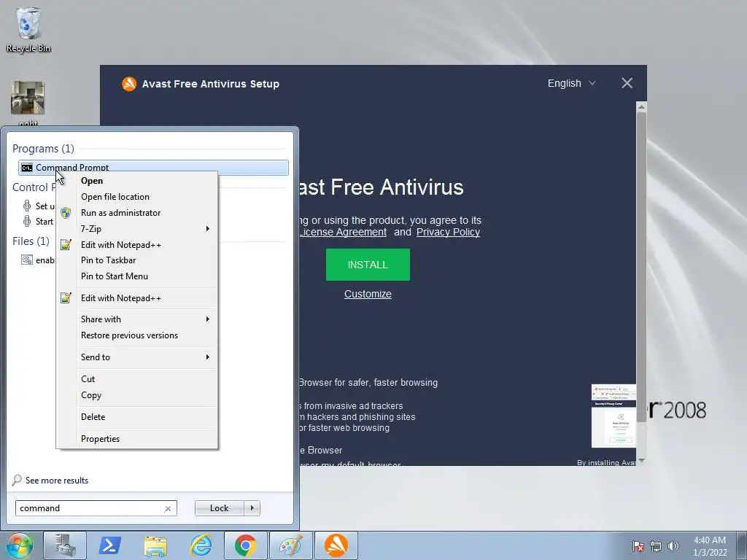Click the Notepad++ icon in first Edit entry
Screen dimensions: 747x560
point(66,245)
